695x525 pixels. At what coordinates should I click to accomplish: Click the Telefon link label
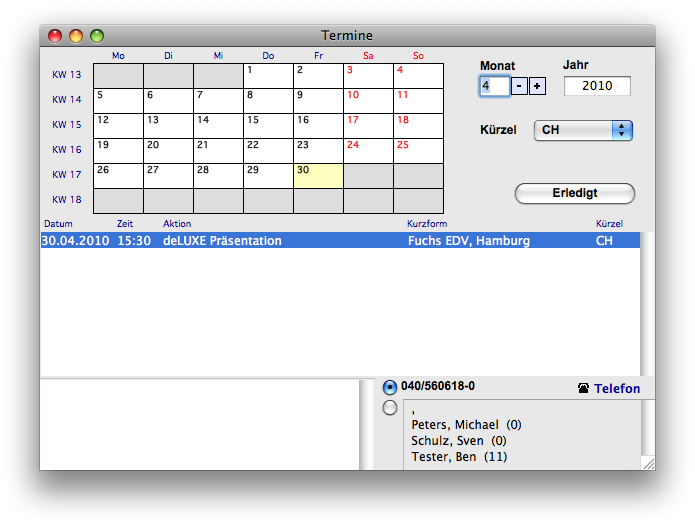(617, 388)
